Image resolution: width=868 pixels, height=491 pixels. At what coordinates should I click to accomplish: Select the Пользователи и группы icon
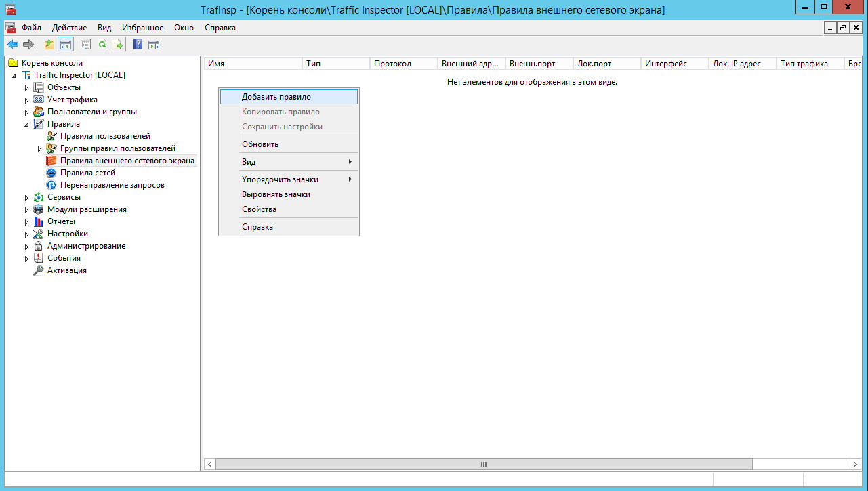click(39, 112)
